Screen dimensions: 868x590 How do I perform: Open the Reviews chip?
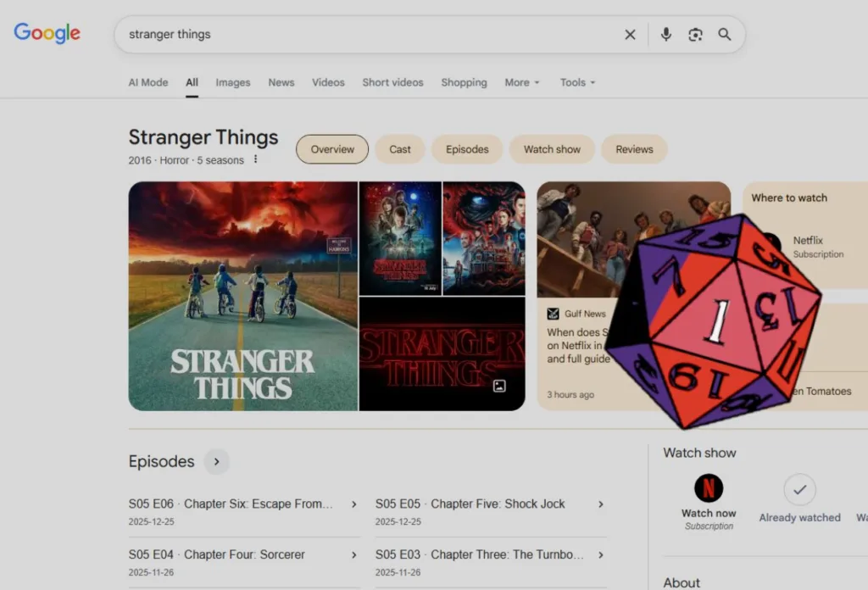click(x=634, y=149)
